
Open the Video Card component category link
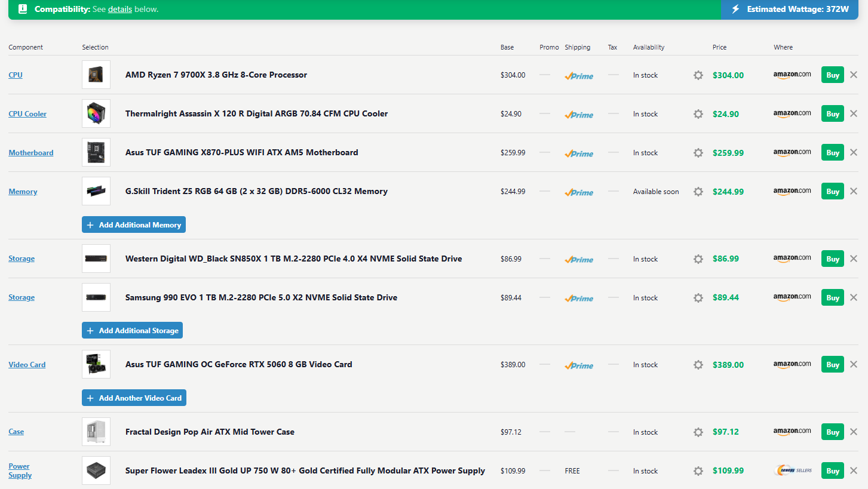(27, 365)
